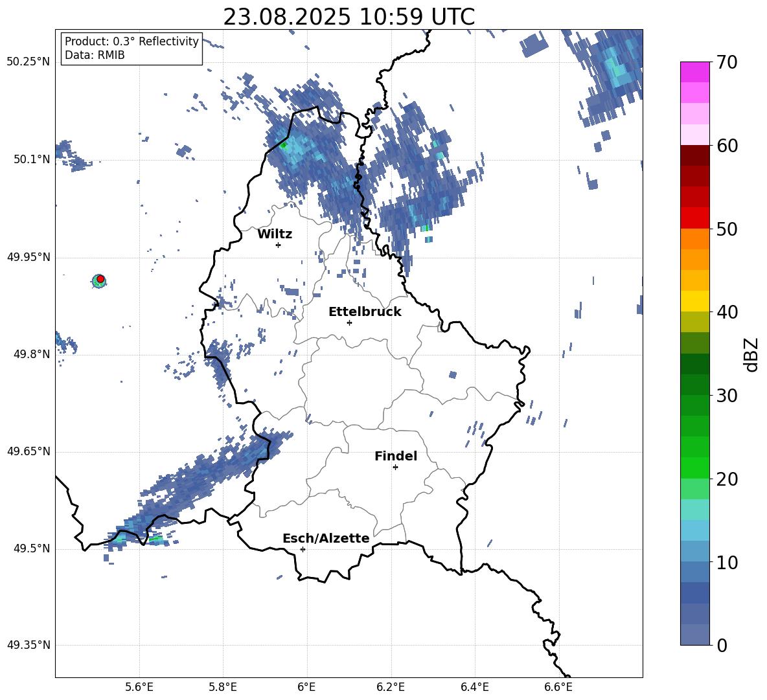Pick the orange swatch just below 50
The width and height of the screenshot is (767, 700).
click(694, 239)
